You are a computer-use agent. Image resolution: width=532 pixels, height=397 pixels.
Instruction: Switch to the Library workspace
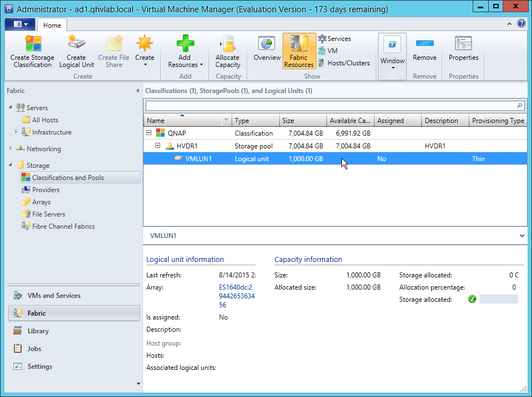pos(38,331)
